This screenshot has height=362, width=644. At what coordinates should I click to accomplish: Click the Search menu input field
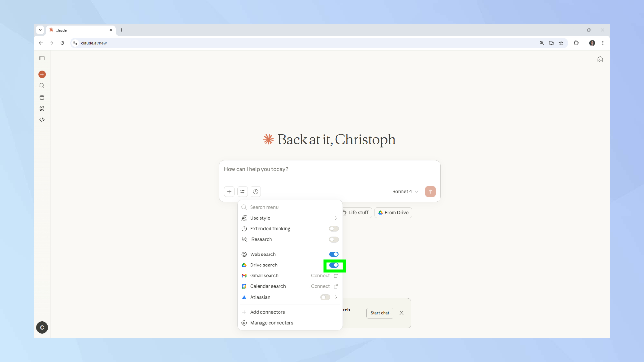pyautogui.click(x=290, y=207)
